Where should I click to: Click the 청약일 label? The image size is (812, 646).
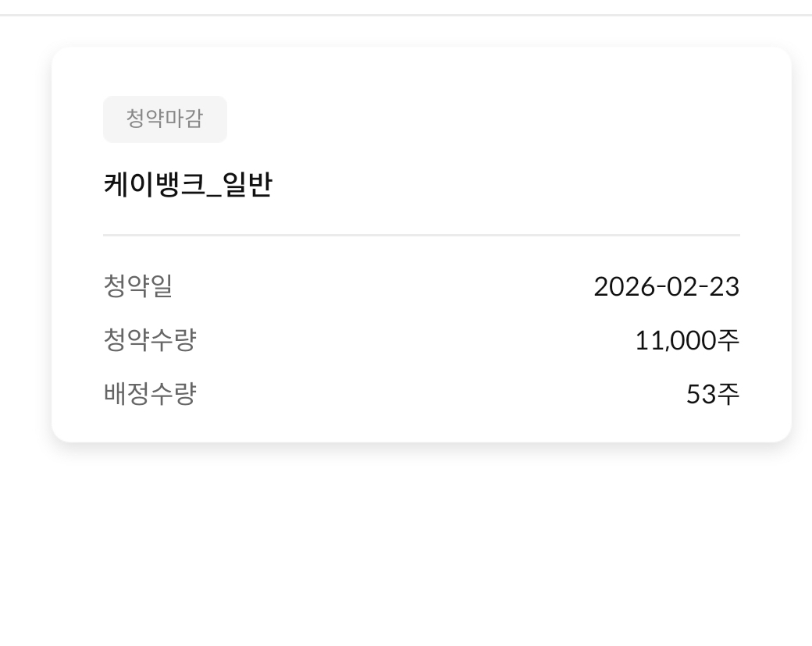137,286
